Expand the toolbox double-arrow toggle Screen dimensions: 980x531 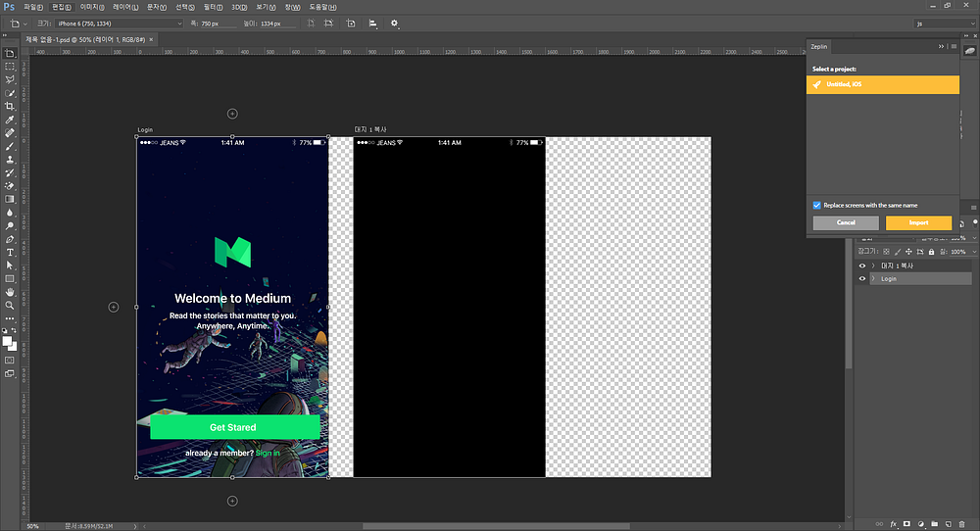(4, 35)
